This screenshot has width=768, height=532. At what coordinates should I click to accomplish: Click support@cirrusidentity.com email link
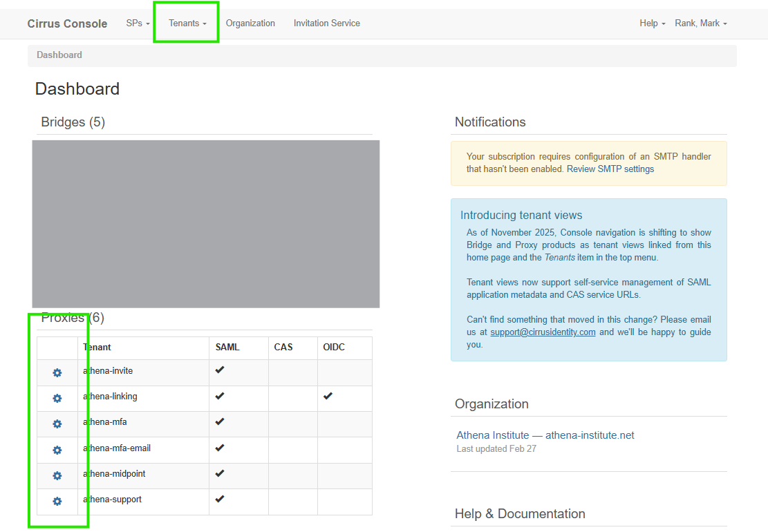pyautogui.click(x=543, y=332)
